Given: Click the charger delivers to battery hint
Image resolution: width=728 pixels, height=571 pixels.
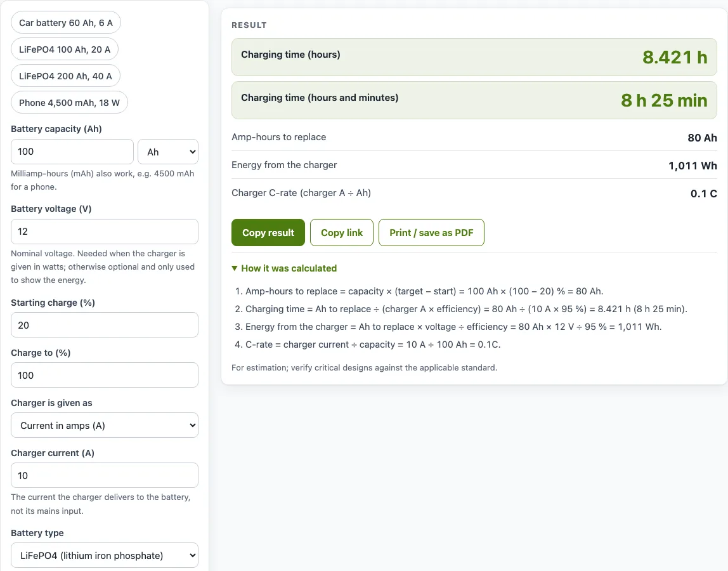Looking at the screenshot, I should click(101, 504).
